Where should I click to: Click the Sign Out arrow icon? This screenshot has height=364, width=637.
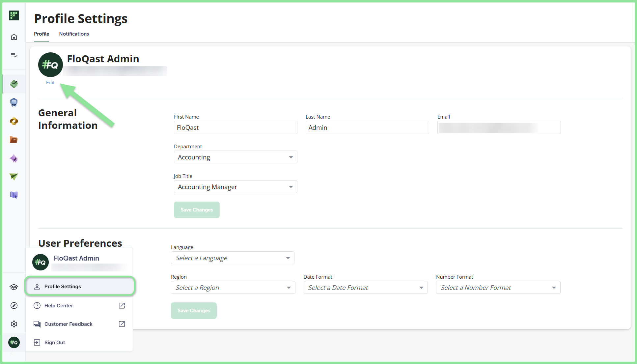[x=37, y=343]
